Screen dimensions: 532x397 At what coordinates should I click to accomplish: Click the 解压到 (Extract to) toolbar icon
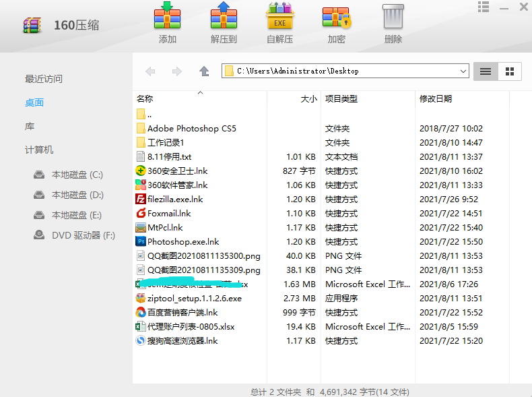(x=224, y=15)
